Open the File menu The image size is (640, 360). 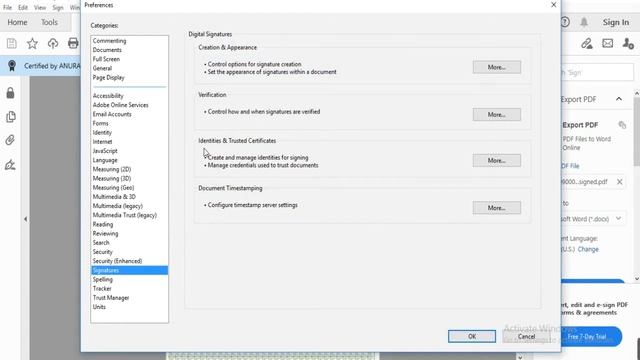pos(7,7)
